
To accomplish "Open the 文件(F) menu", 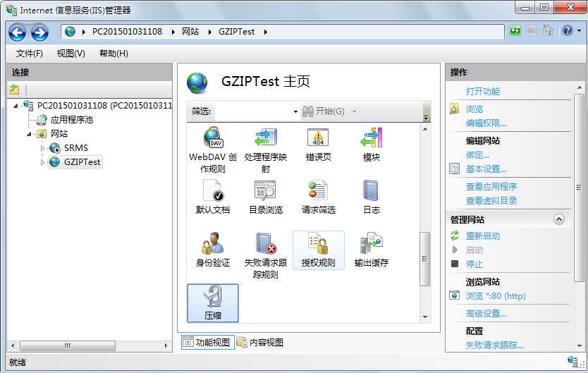I will pyautogui.click(x=29, y=54).
